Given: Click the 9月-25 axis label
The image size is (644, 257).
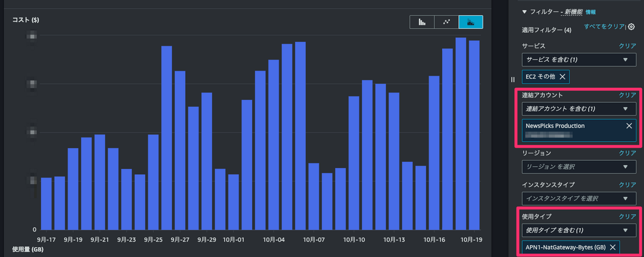Looking at the screenshot, I should tap(153, 239).
